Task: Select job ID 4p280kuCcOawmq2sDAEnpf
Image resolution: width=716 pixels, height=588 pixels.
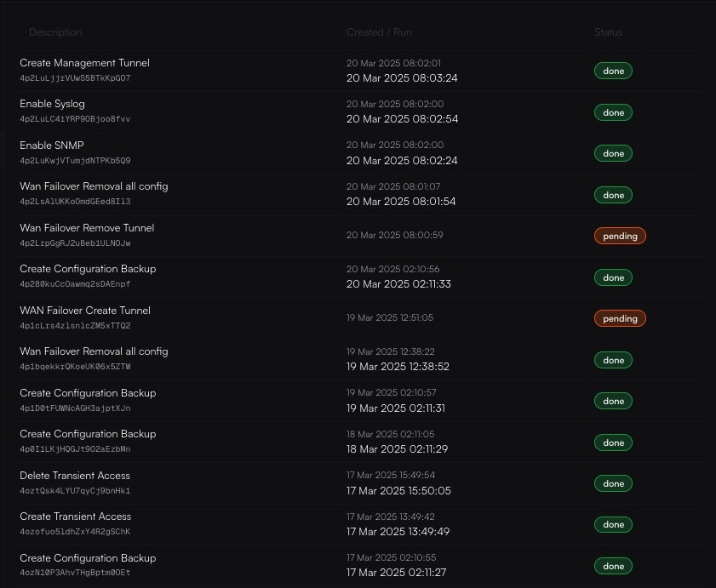Action: (75, 284)
